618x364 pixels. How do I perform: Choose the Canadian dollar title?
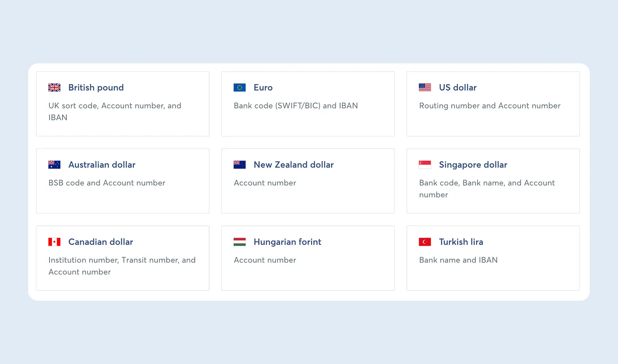pyautogui.click(x=101, y=242)
